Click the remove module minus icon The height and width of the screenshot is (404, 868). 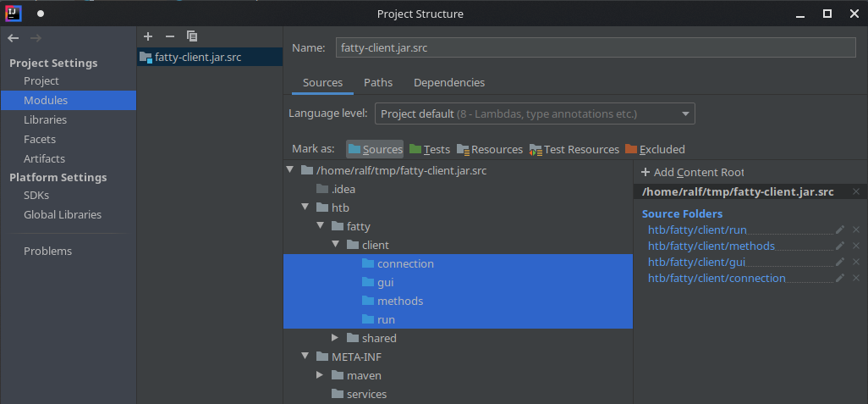pyautogui.click(x=169, y=36)
